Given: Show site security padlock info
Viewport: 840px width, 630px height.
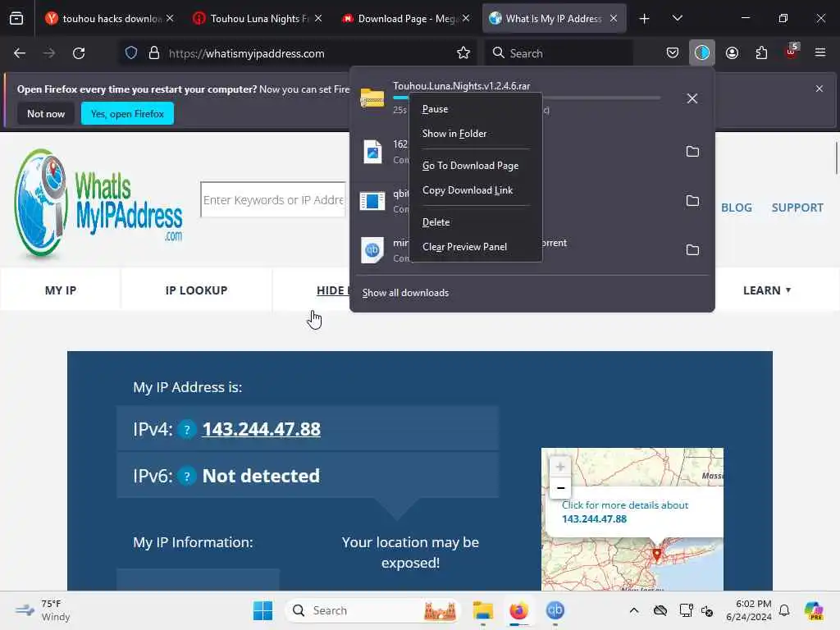Looking at the screenshot, I should tap(154, 53).
